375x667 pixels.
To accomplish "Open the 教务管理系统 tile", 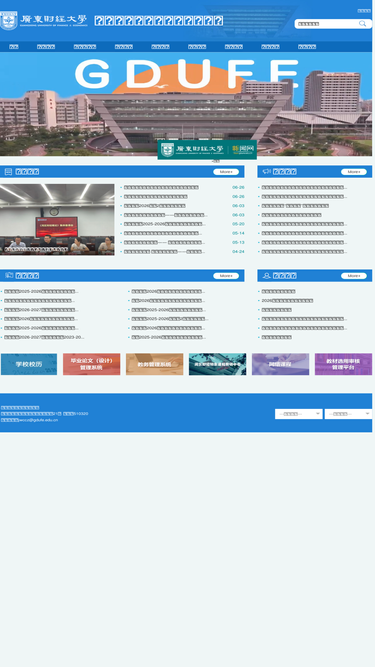I will pyautogui.click(x=154, y=364).
